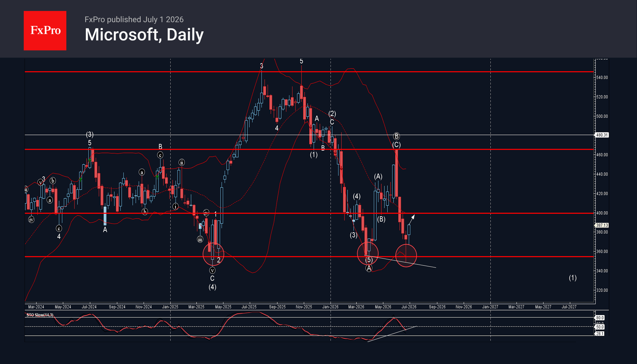Click the Sep-2025 date axis label
Screen dimensions: 637x364
tap(277, 307)
